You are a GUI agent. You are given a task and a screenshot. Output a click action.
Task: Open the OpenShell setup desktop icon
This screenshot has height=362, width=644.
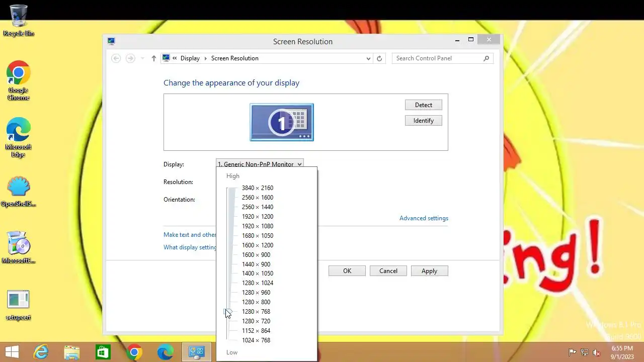point(18,191)
